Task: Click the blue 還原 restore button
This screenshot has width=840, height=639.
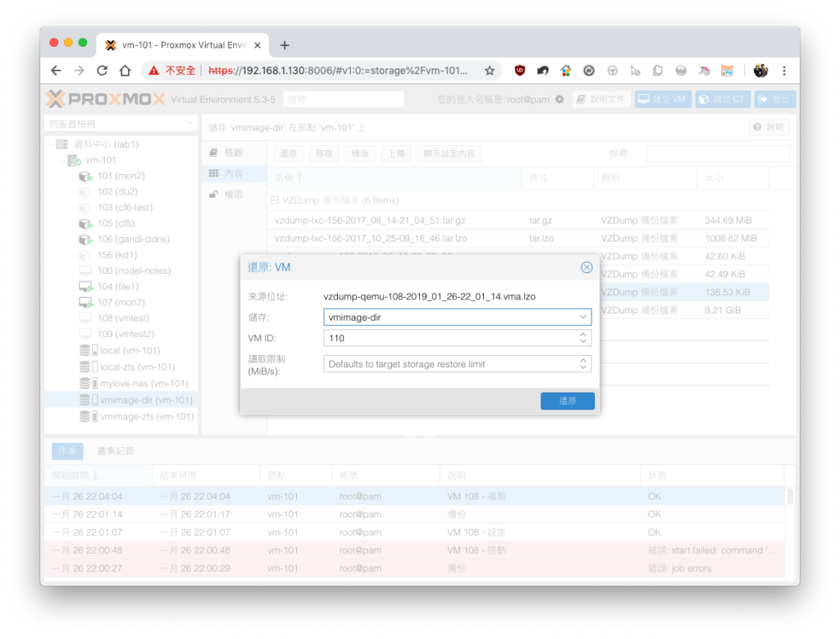Action: pyautogui.click(x=567, y=400)
